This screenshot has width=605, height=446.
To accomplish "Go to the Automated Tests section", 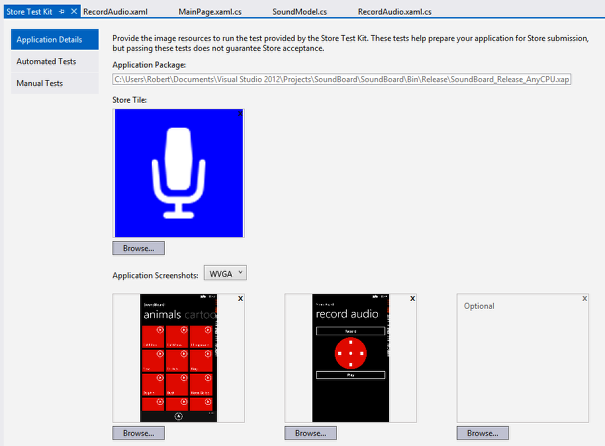I will point(47,62).
